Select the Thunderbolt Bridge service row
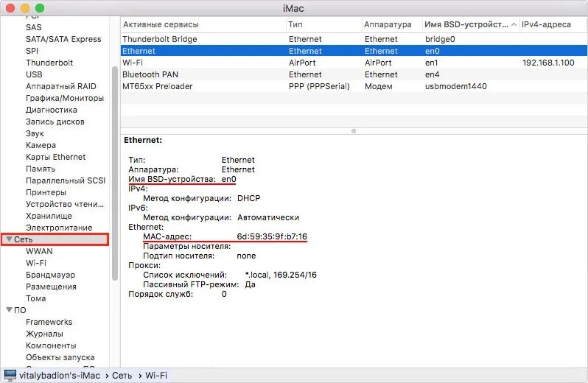Viewport: 588px width, 383px height. 354,39
